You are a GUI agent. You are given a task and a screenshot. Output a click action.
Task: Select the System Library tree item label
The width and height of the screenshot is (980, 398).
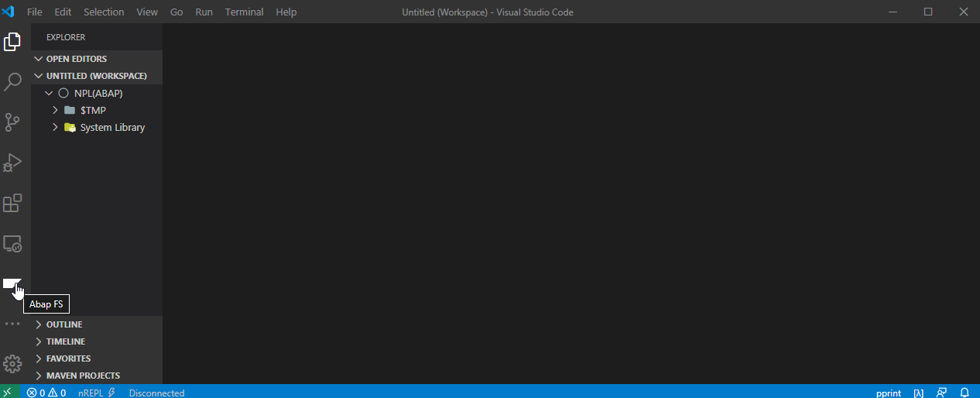[x=112, y=127]
